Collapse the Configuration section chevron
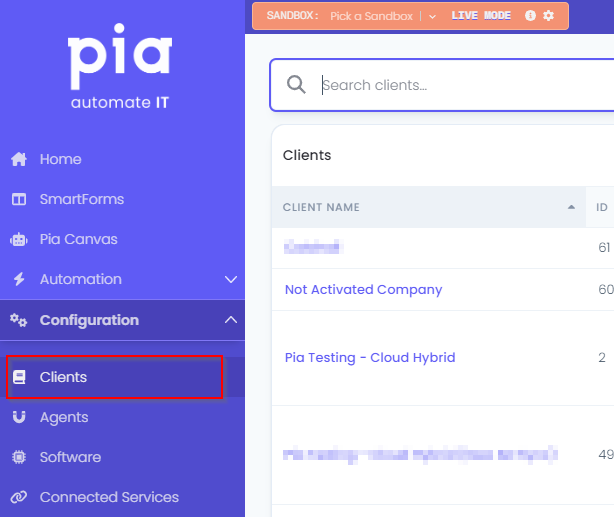Viewport: 614px width, 517px height. (x=231, y=320)
